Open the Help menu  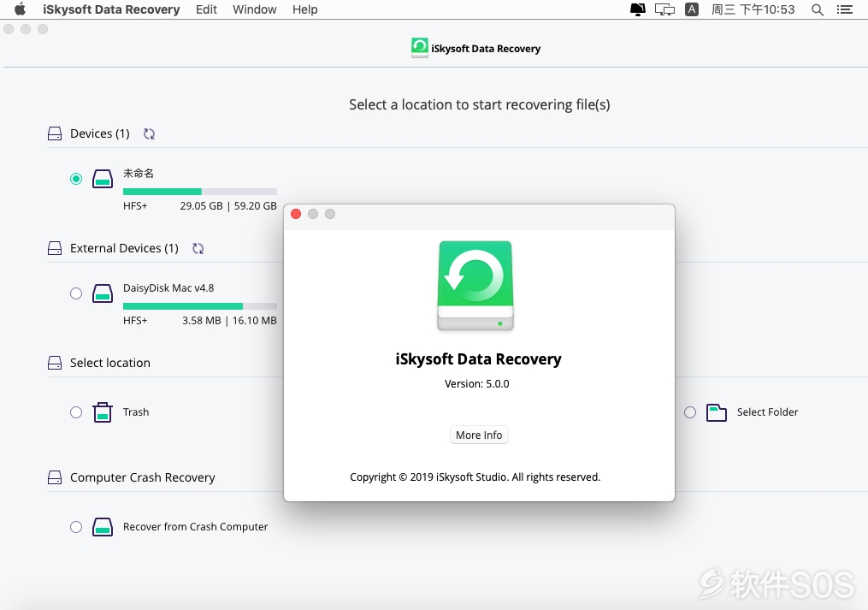coord(305,9)
